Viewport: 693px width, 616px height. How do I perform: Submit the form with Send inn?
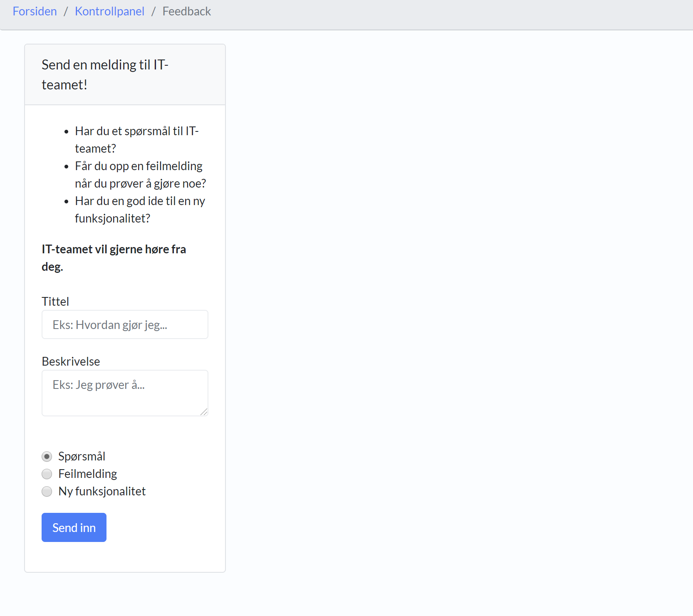pyautogui.click(x=74, y=527)
